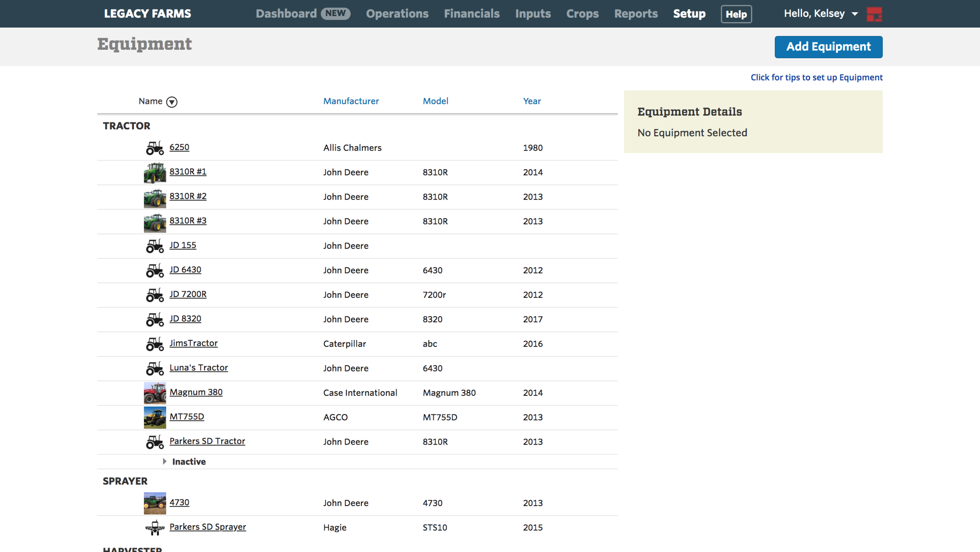
Task: Click the Caterpillar manufacturer cell
Action: pos(344,344)
